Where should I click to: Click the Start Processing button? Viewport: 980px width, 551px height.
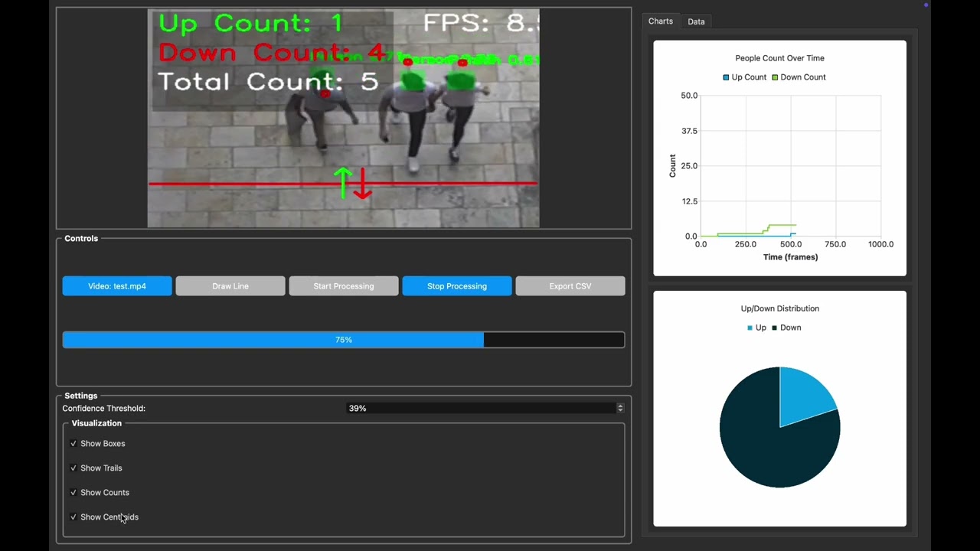pos(344,286)
